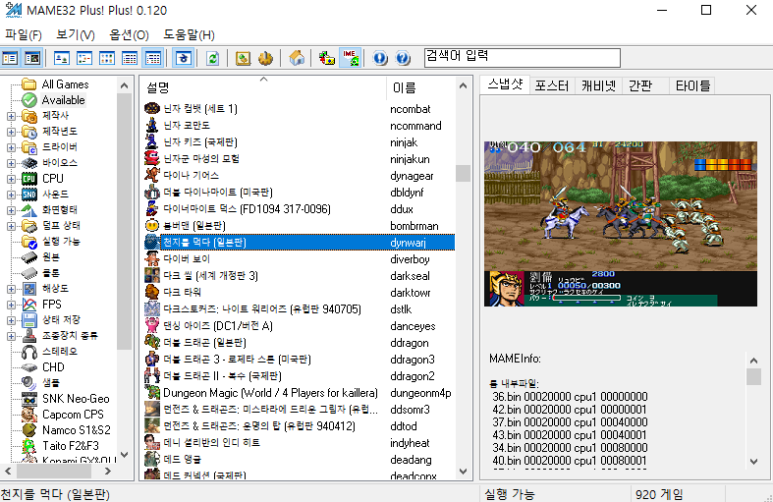The width and height of the screenshot is (773, 502).
Task: Click the MAMEInfo panel scroll down arrow
Action: click(x=753, y=462)
